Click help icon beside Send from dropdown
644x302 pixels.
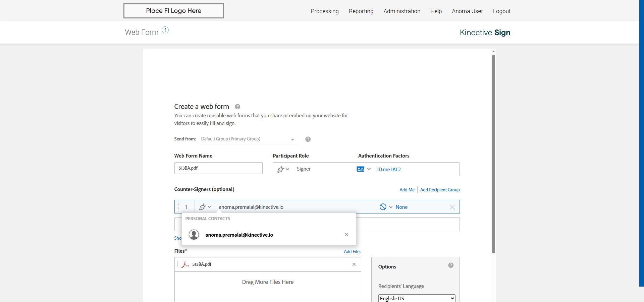[308, 139]
